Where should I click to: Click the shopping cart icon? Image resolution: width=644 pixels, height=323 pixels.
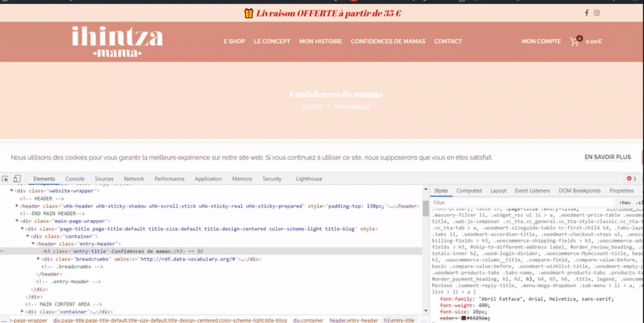click(x=576, y=41)
